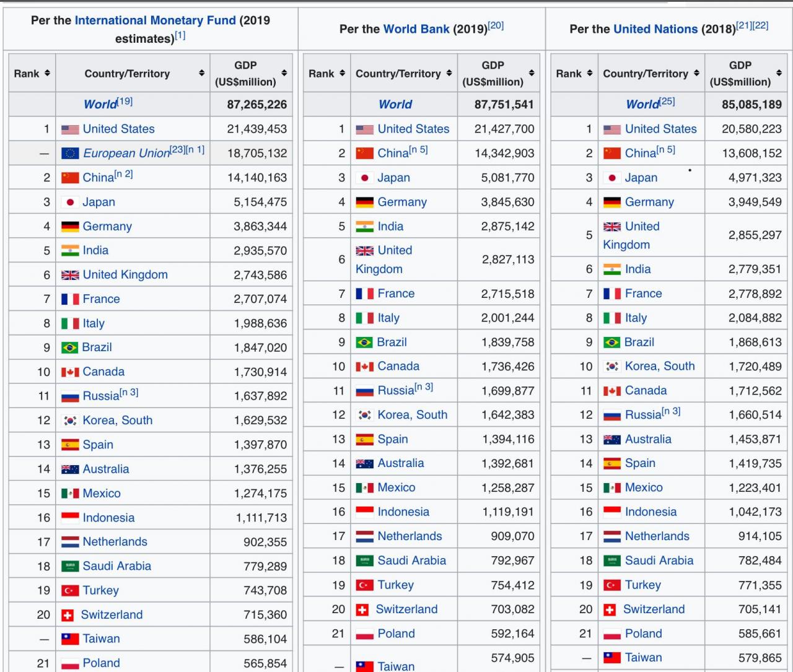Click the Indonesia flag in World Bank table
This screenshot has height=672, width=793.
365,512
